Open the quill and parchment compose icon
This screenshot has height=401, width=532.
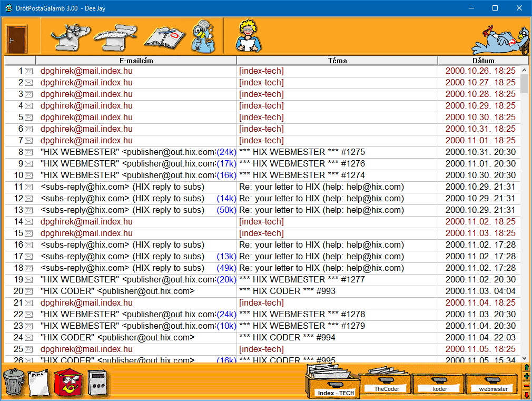pos(115,37)
